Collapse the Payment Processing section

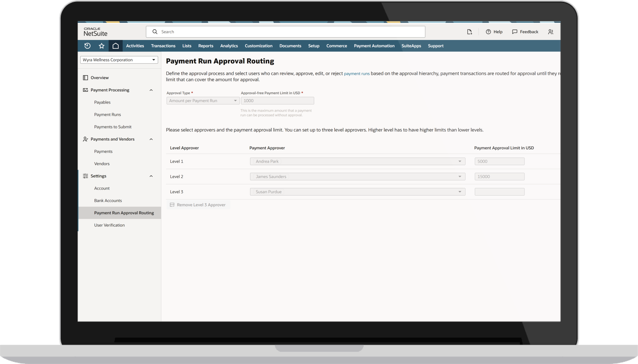click(151, 90)
